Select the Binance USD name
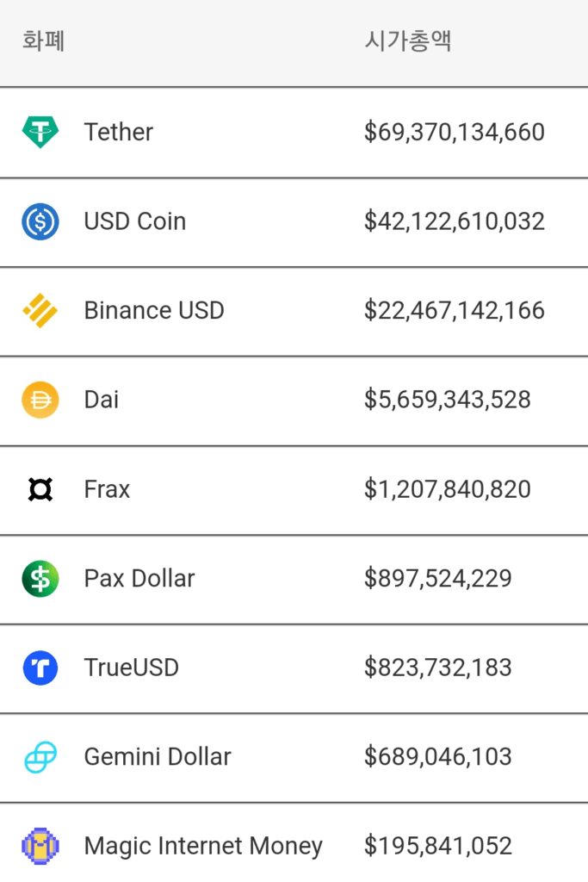588x882 pixels. 154,310
